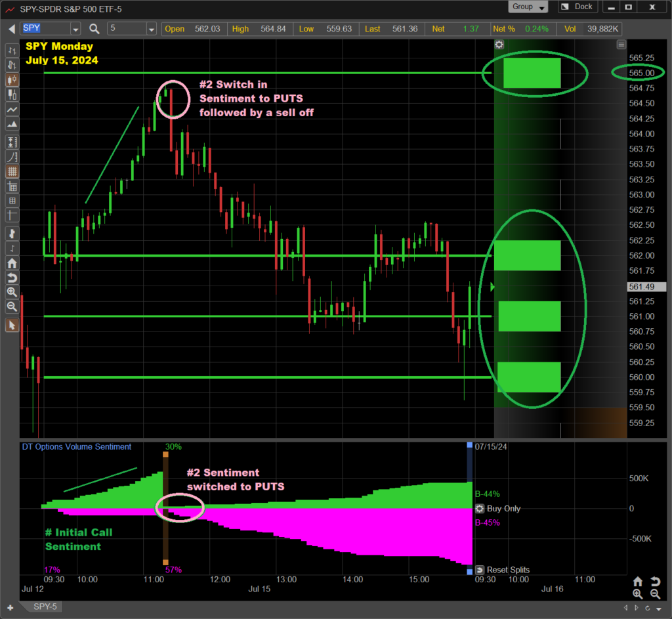Select the SPY-5 tab at the bottom
The image size is (672, 619).
point(45,607)
